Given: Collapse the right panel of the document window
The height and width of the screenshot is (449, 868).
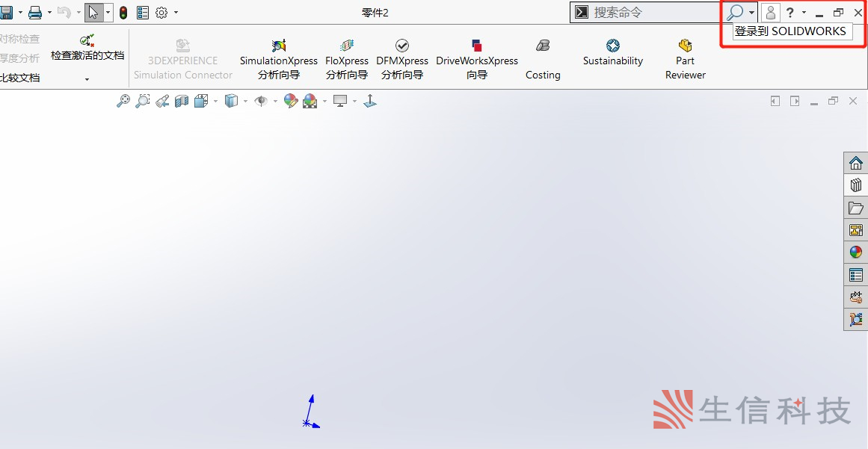Looking at the screenshot, I should click(795, 101).
